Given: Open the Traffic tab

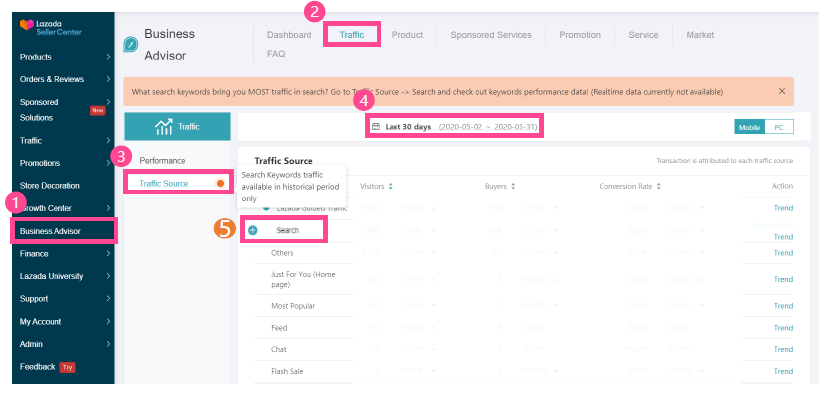Looking at the screenshot, I should click(x=351, y=35).
